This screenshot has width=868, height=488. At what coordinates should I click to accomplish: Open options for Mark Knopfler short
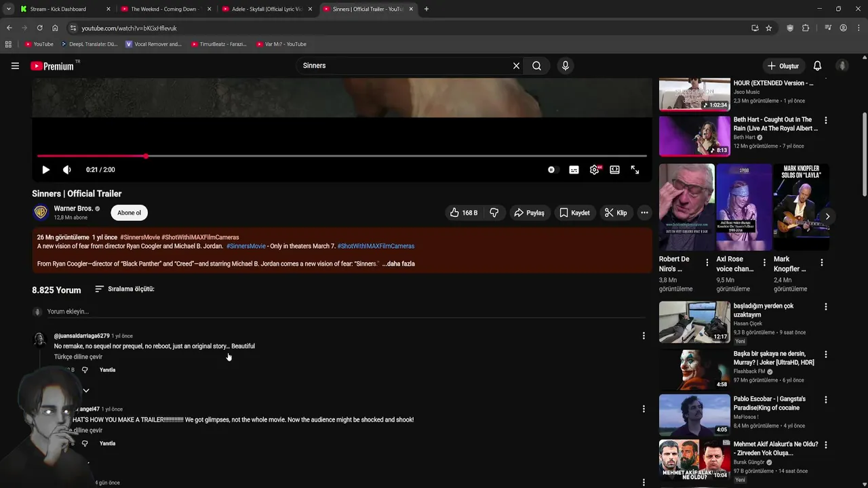[x=822, y=262]
